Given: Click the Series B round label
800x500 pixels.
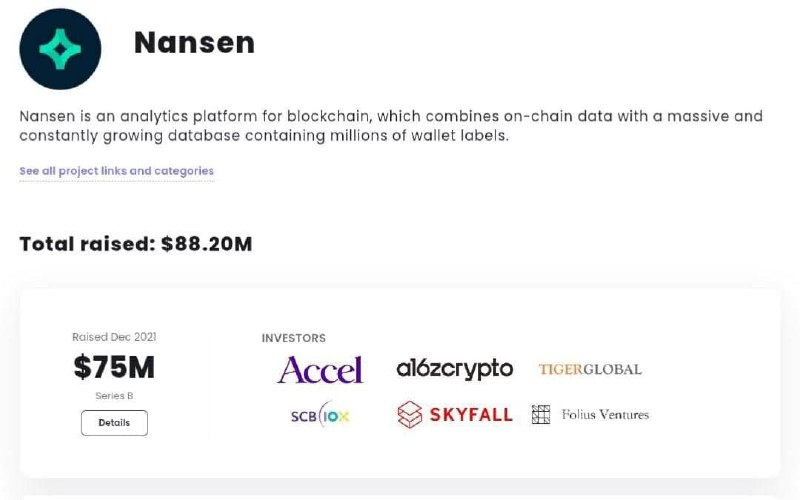Looking at the screenshot, I should (x=114, y=396).
